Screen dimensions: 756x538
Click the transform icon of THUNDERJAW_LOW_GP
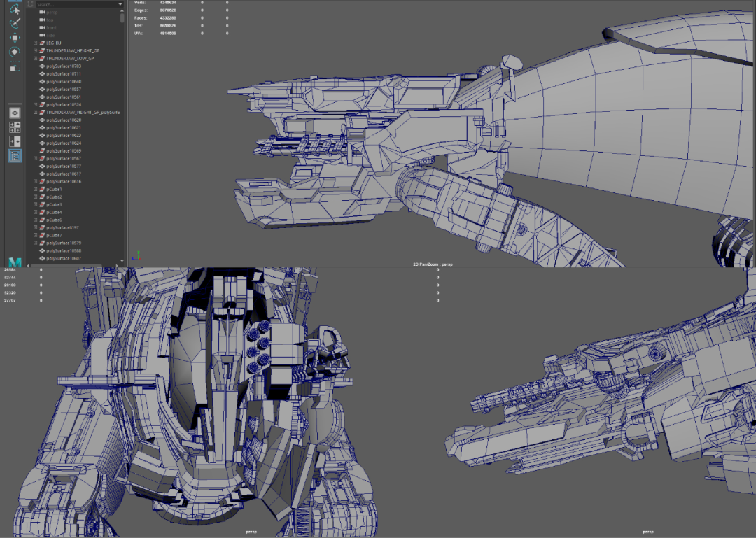[x=42, y=58]
